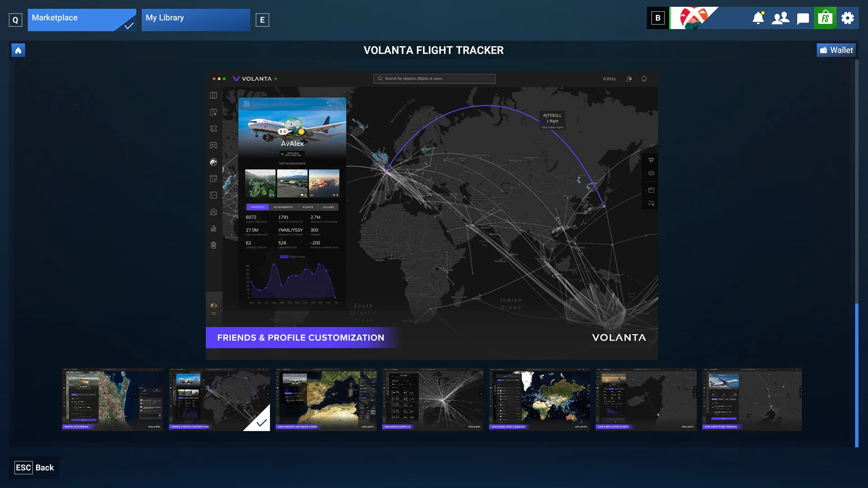868x488 pixels.
Task: Open the home screen via the house icon
Action: point(18,50)
